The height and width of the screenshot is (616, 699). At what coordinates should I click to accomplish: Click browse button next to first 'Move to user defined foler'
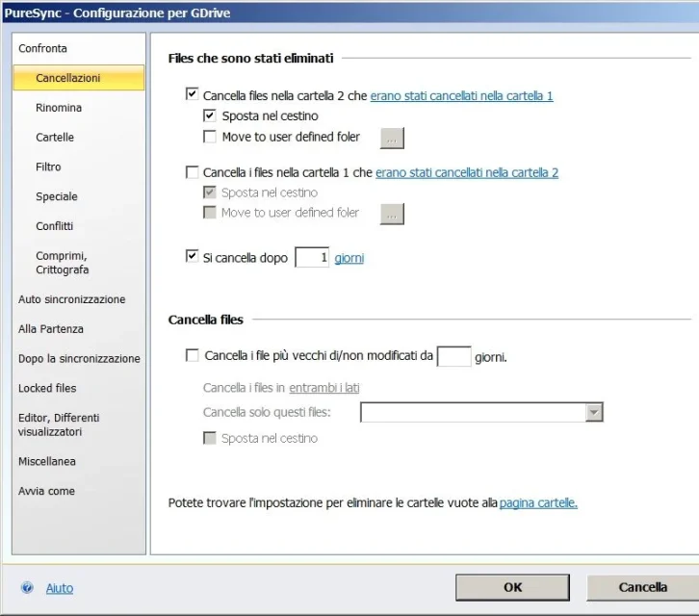[x=392, y=138]
